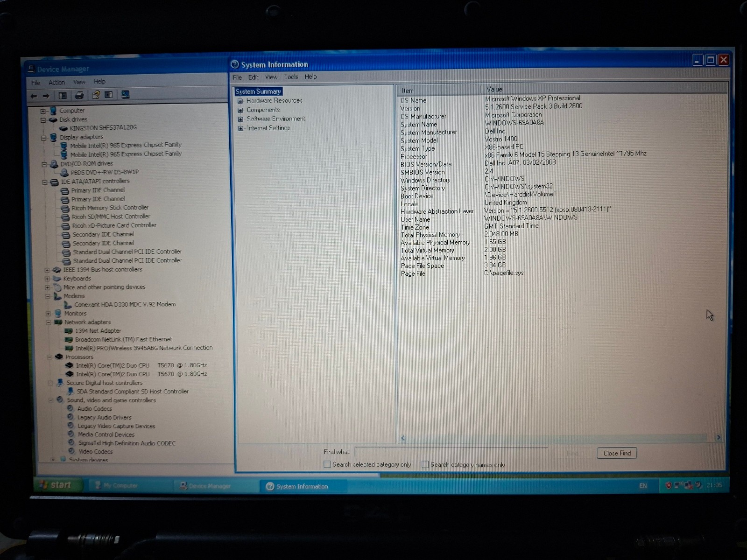Screen dimensions: 747x560
Task: Click the taskbar clock showing 21:05
Action: click(x=714, y=485)
